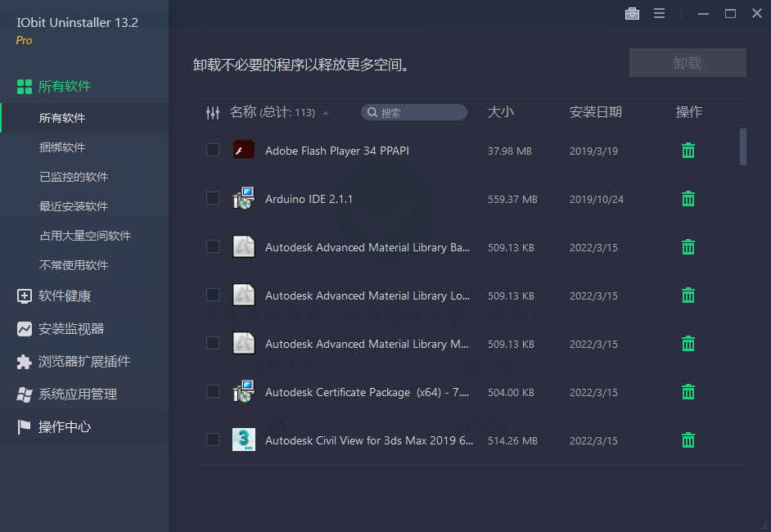Sort list by 安装日期 column header
Viewport: 771px width, 532px height.
tap(596, 112)
